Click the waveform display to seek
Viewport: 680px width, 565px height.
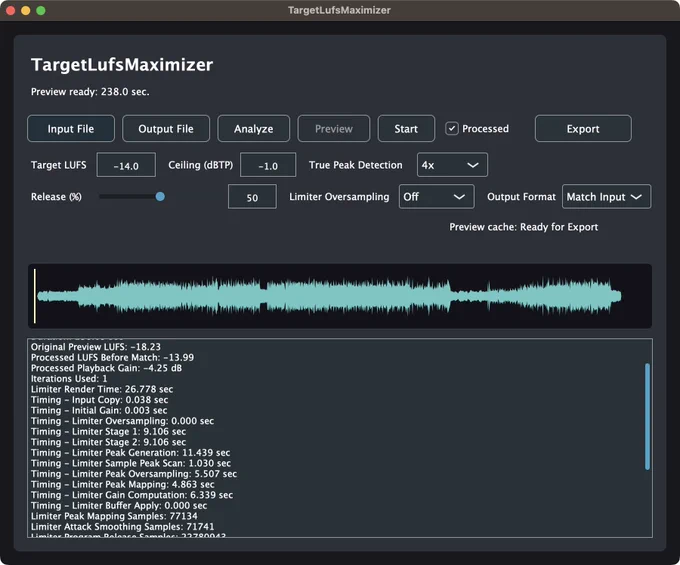point(340,296)
